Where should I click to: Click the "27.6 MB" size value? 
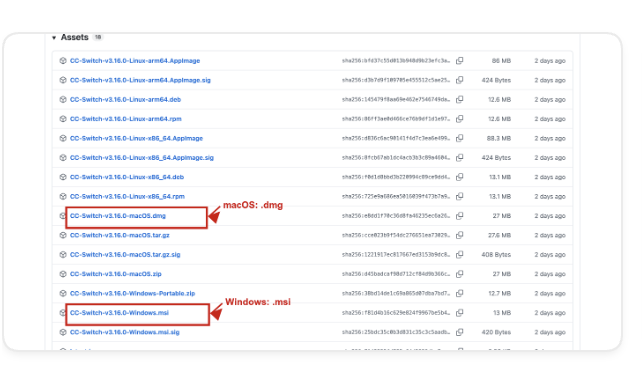500,235
